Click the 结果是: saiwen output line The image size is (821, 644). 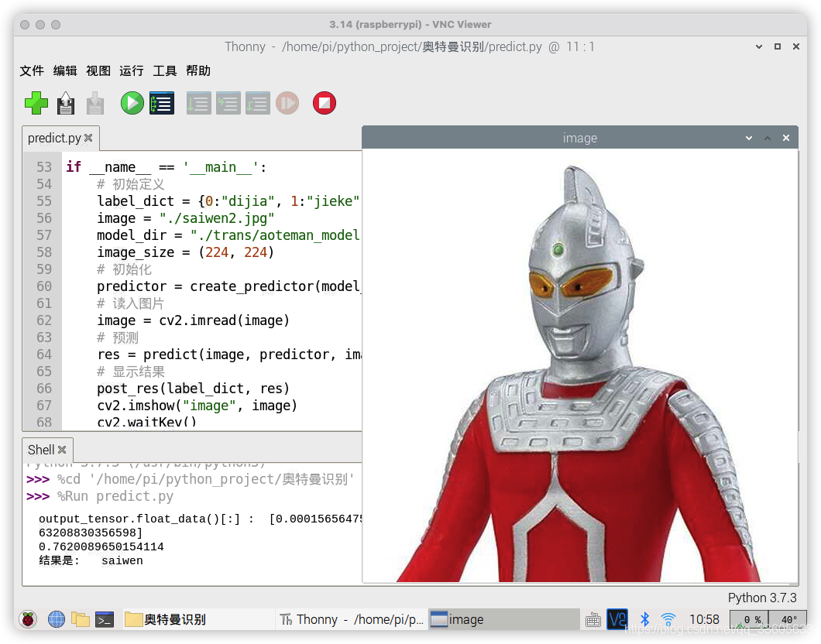91,560
